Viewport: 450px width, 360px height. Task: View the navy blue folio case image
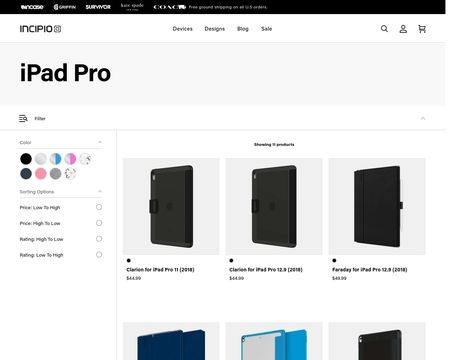[x=171, y=341]
